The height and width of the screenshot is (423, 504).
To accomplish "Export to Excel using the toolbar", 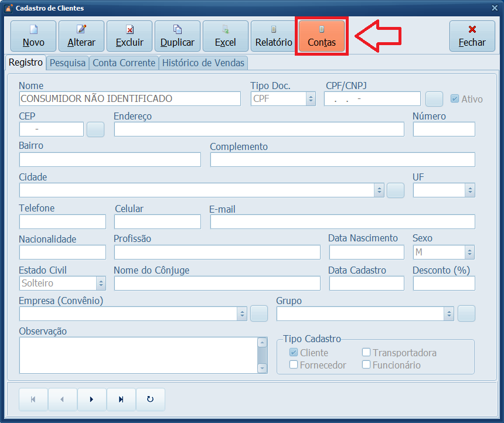I will [226, 36].
